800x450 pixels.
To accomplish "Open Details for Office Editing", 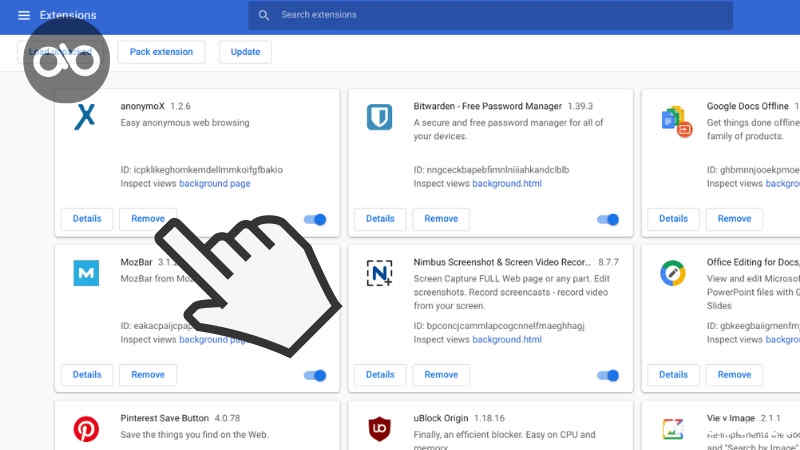I will click(x=673, y=375).
